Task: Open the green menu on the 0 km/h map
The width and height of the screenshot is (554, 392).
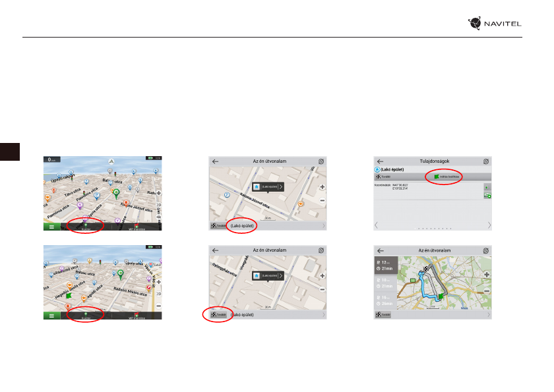Action: click(x=51, y=226)
